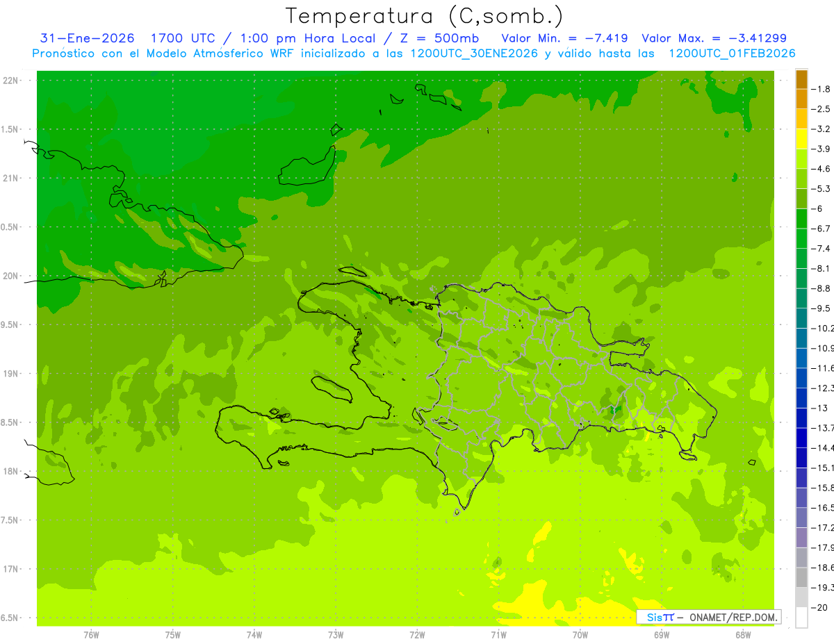Viewport: 834px width, 644px height.
Task: Click the 72W longitude axis label
Action: pos(417,635)
